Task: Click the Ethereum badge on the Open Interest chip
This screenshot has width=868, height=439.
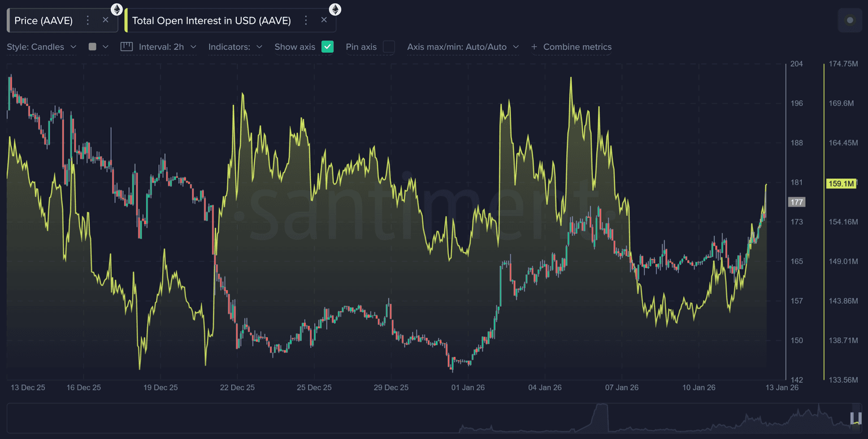Action: [x=335, y=9]
